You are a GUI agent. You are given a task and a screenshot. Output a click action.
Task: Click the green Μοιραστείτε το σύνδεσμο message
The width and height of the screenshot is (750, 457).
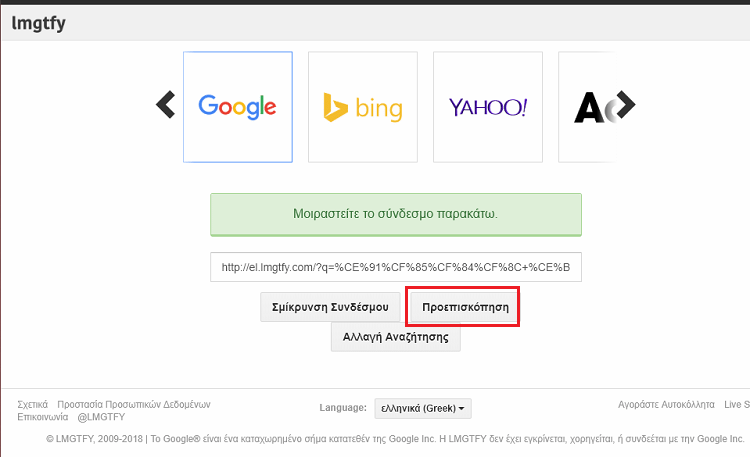point(396,214)
